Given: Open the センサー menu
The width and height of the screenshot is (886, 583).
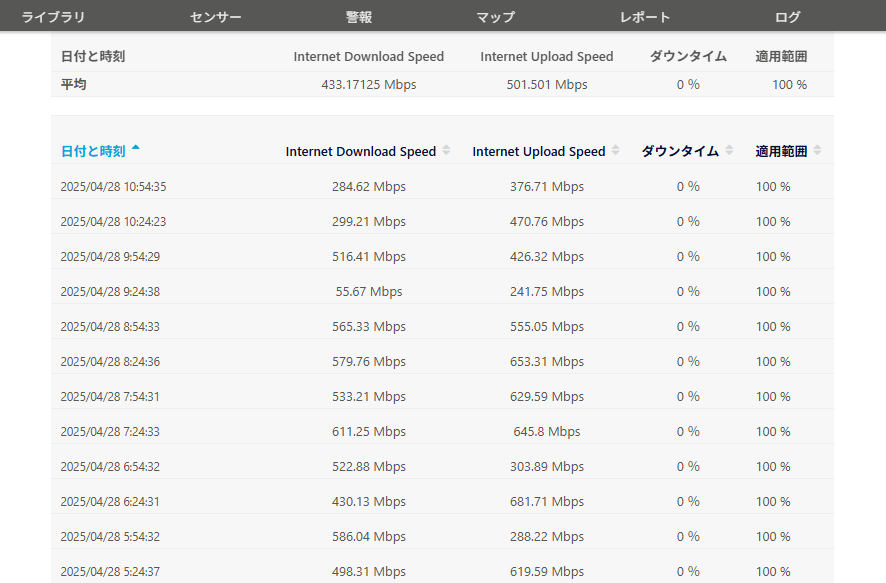Looking at the screenshot, I should (215, 17).
